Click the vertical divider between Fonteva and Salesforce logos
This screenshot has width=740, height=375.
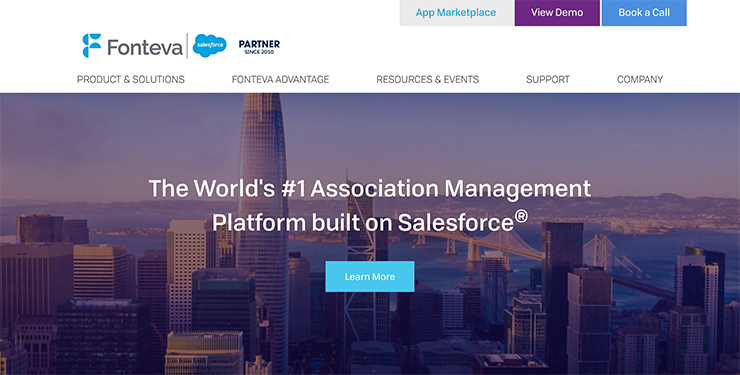(x=187, y=46)
